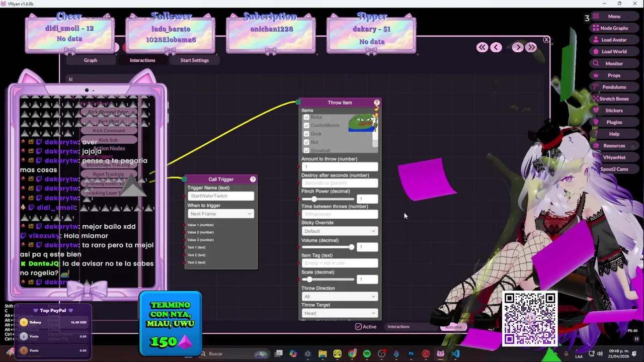Click the Reset Tracking entry in node list
The image size is (644, 362).
(x=108, y=174)
